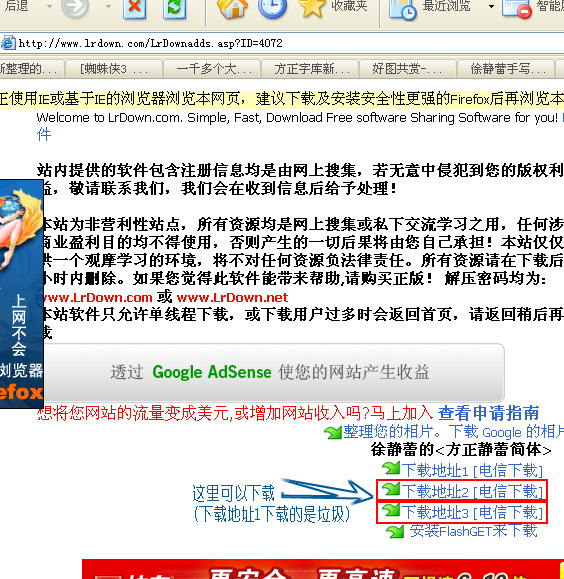The height and width of the screenshot is (579, 564).
Task: Open the 查看申请指南 link
Action: 488,413
